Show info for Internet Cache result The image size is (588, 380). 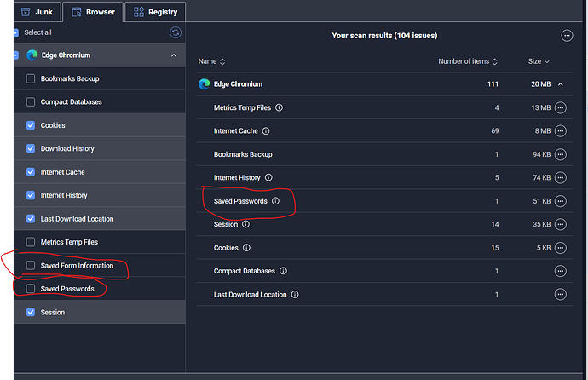[266, 131]
